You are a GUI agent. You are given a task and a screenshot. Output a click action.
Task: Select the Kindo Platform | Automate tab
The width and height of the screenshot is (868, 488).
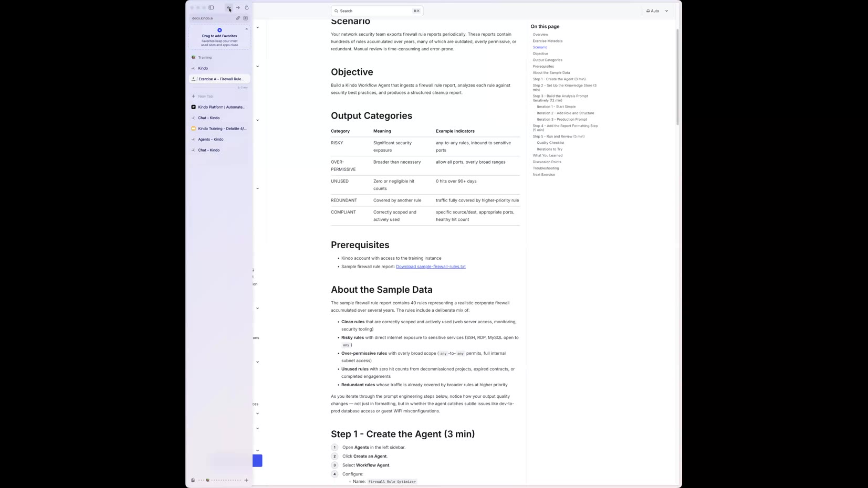pyautogui.click(x=219, y=107)
